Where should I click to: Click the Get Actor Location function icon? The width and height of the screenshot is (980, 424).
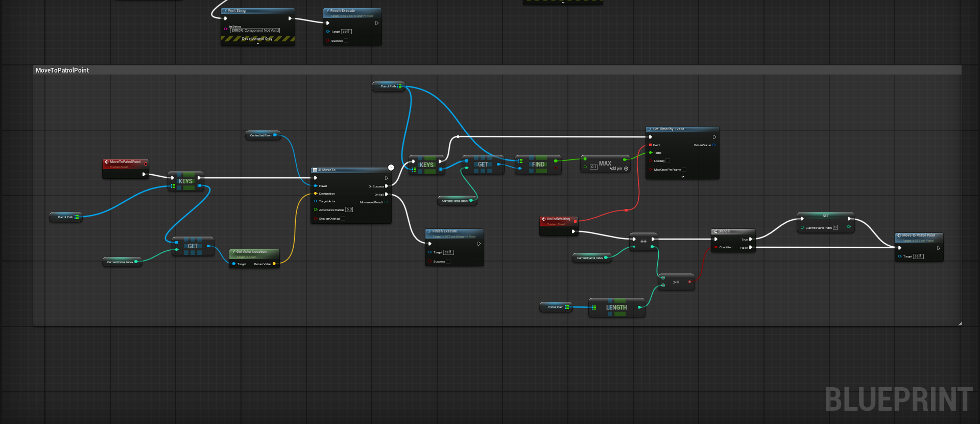point(233,252)
